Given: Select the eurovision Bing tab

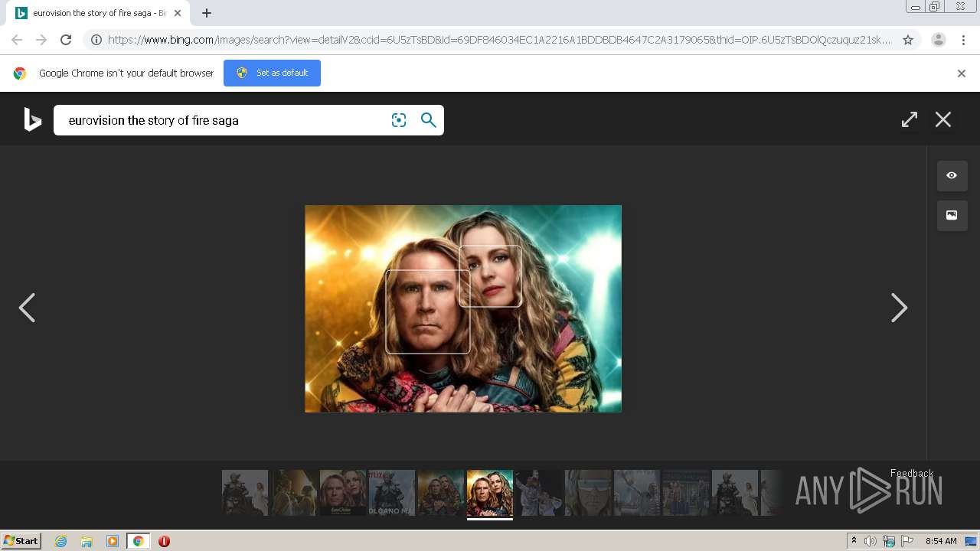Looking at the screenshot, I should (98, 13).
